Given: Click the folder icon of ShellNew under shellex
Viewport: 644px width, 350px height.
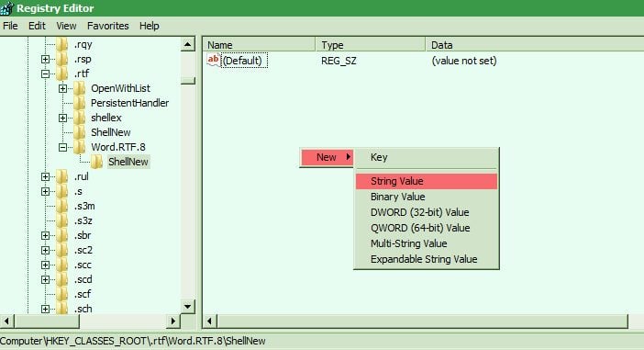Looking at the screenshot, I should pyautogui.click(x=80, y=132).
